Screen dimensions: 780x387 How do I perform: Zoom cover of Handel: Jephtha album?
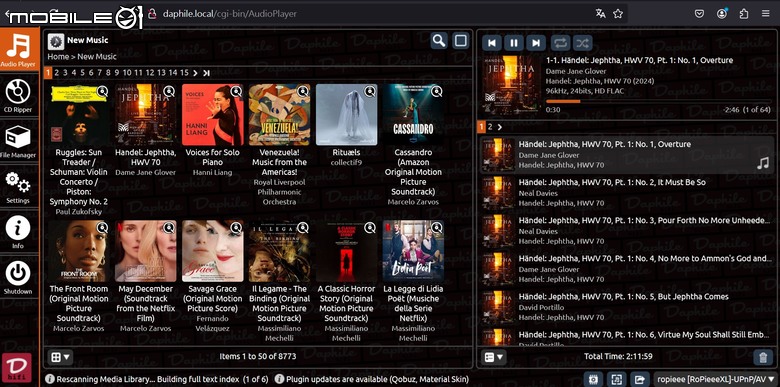click(x=169, y=92)
